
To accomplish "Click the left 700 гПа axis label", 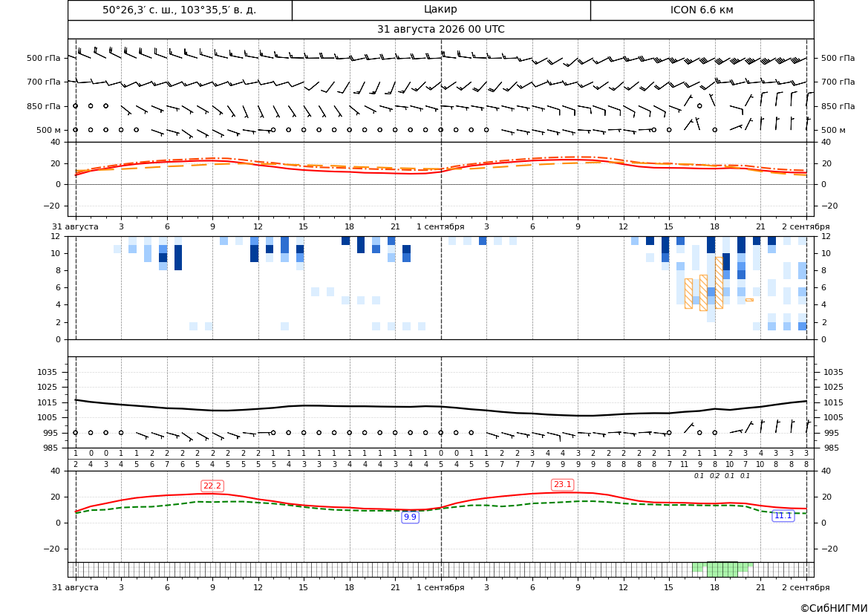I will pos(44,82).
